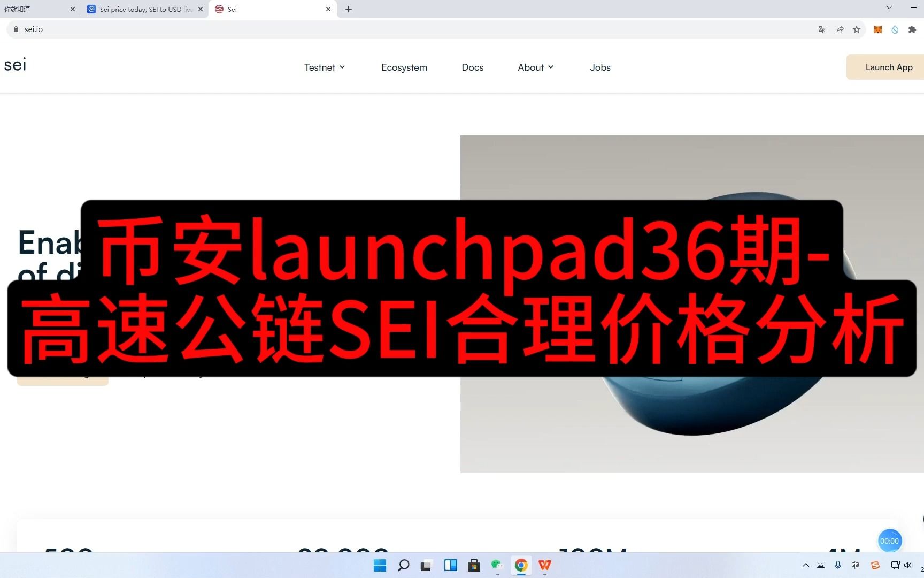Viewport: 924px width, 578px height.
Task: Click the sei logo
Action: pyautogui.click(x=15, y=65)
